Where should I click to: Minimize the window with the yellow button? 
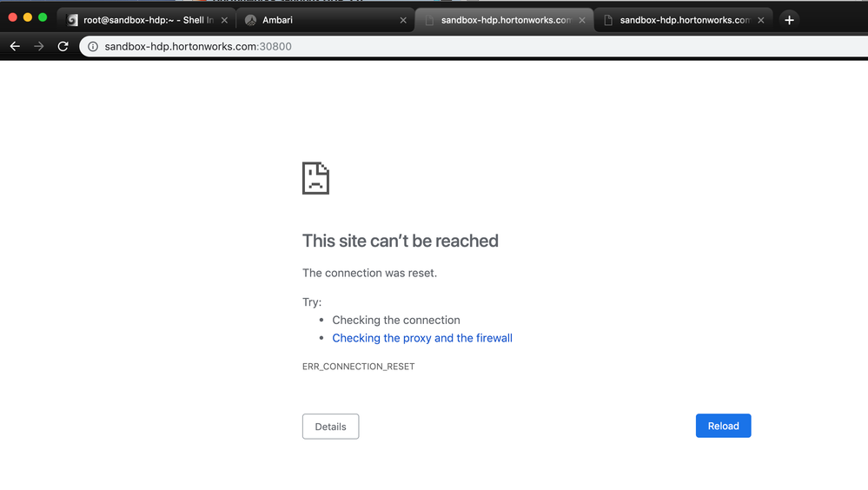pos(27,17)
